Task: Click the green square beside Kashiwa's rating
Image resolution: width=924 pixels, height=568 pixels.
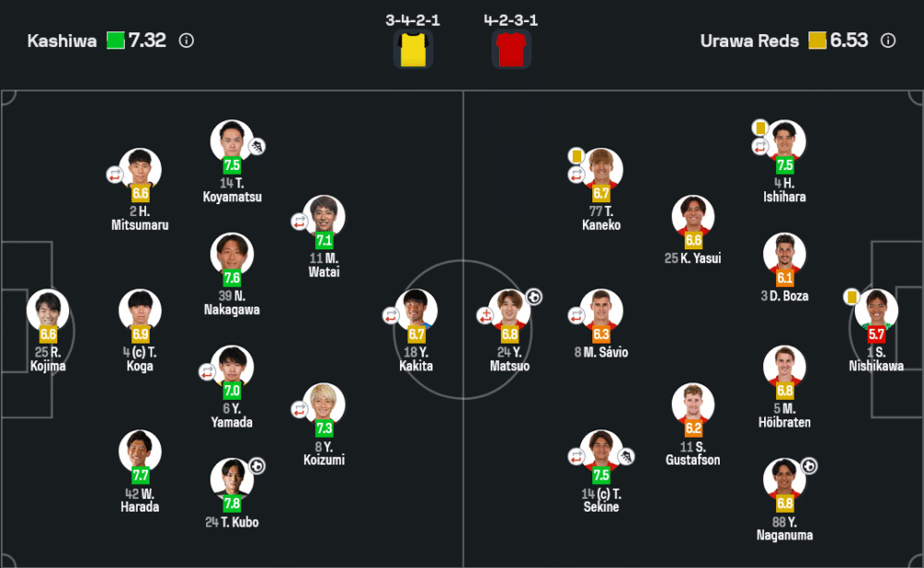Action: click(x=115, y=41)
